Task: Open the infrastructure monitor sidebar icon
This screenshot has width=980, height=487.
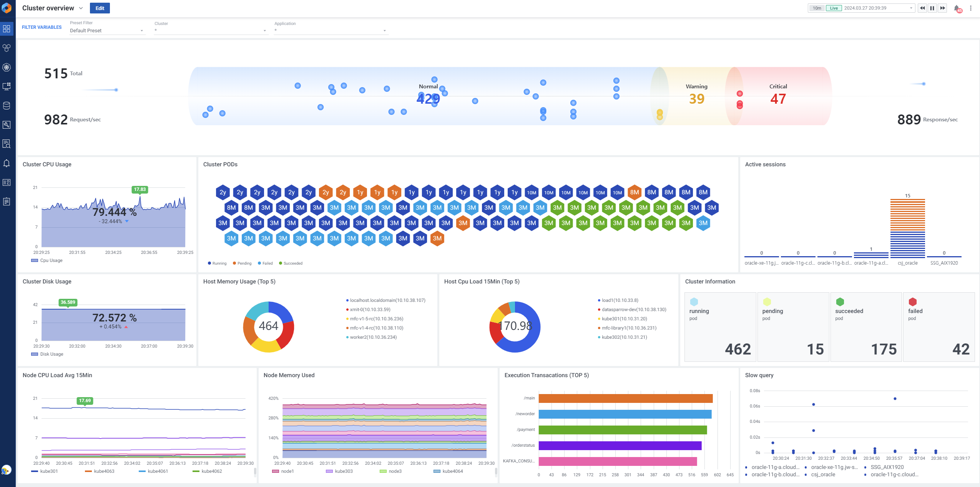Action: tap(7, 86)
